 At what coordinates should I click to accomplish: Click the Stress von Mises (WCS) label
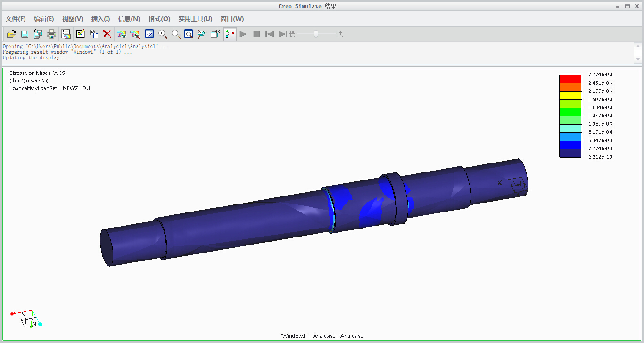[x=38, y=73]
